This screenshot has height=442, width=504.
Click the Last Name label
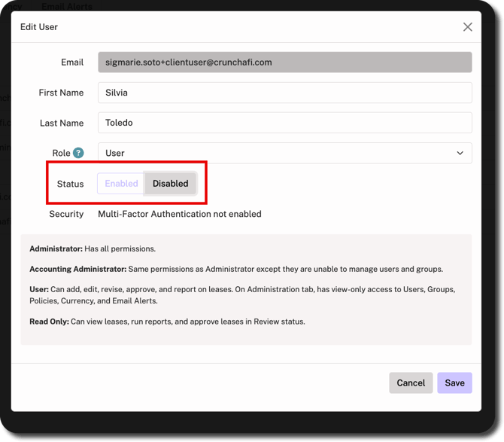[x=62, y=123]
